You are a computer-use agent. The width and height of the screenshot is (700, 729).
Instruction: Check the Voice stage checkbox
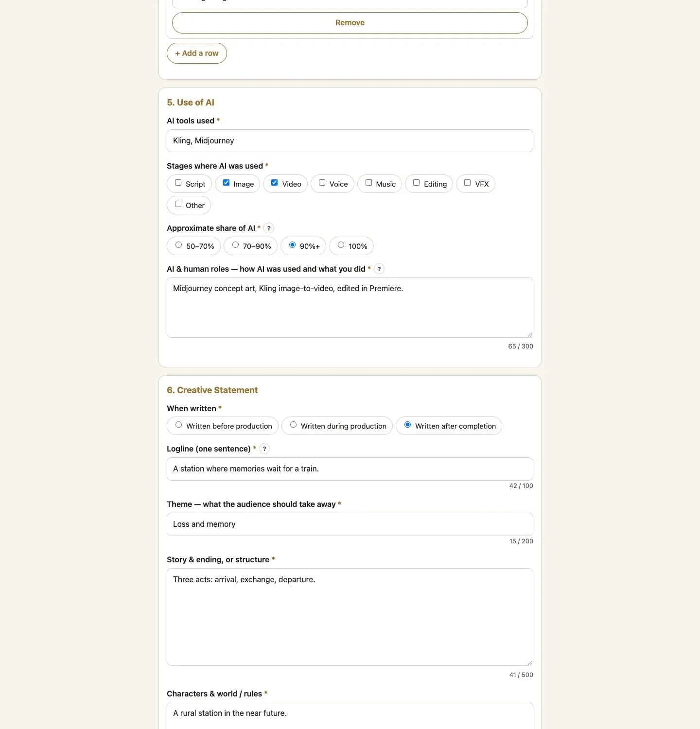click(x=322, y=183)
